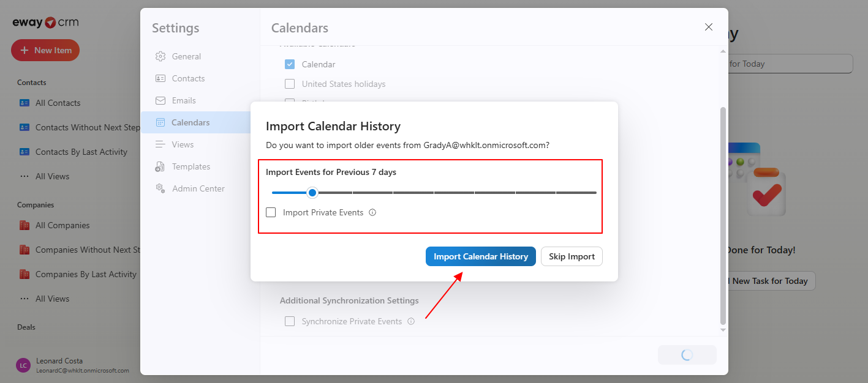Click the Views list icon in Settings
Image resolution: width=868 pixels, height=383 pixels.
[160, 144]
